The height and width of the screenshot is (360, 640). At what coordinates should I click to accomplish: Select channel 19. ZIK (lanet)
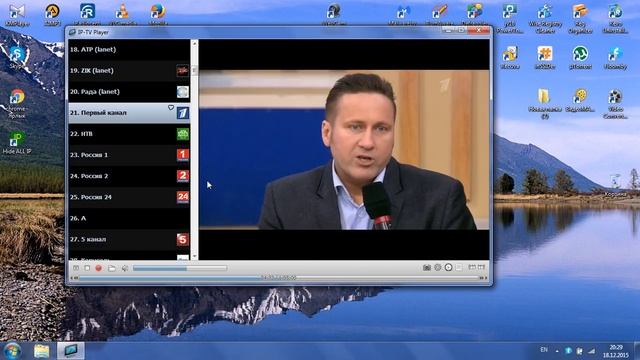[x=129, y=71]
